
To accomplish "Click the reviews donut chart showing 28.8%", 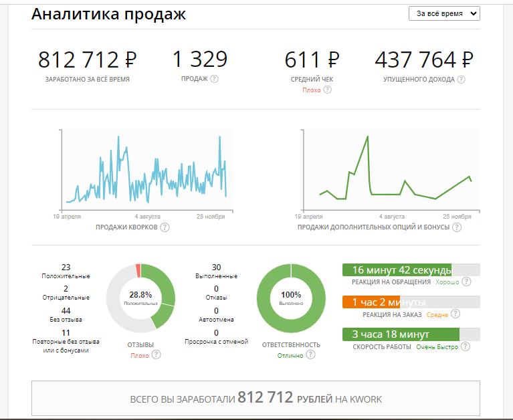I will 140,298.
